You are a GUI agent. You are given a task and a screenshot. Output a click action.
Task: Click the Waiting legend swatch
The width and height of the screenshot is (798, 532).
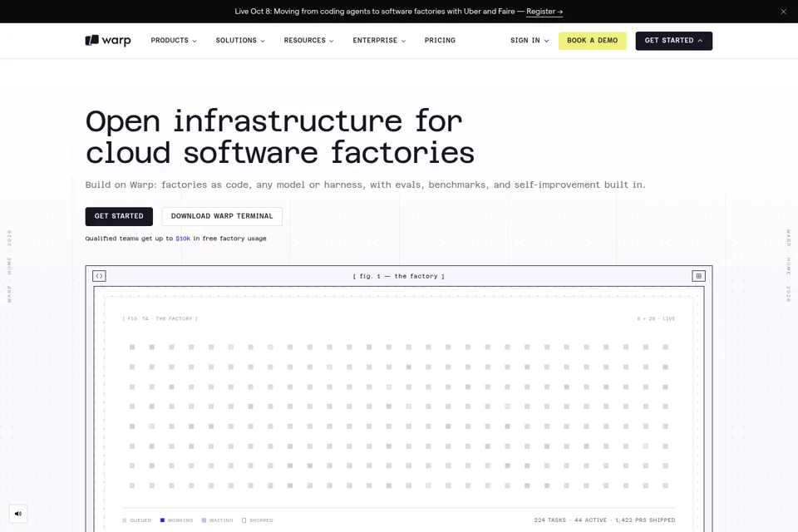[x=204, y=520]
